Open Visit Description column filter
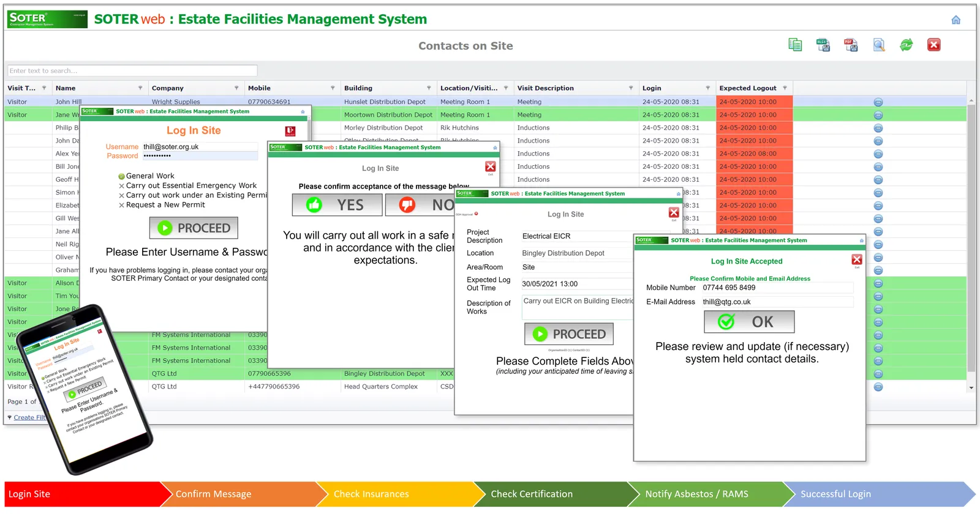980x514 pixels. click(631, 88)
